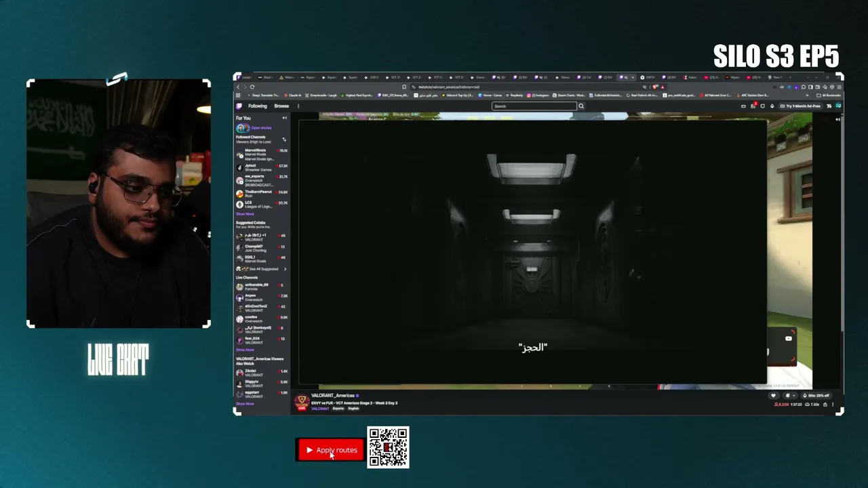Image resolution: width=868 pixels, height=488 pixels.
Task: Open the All Bookmarks folder
Action: coord(829,96)
